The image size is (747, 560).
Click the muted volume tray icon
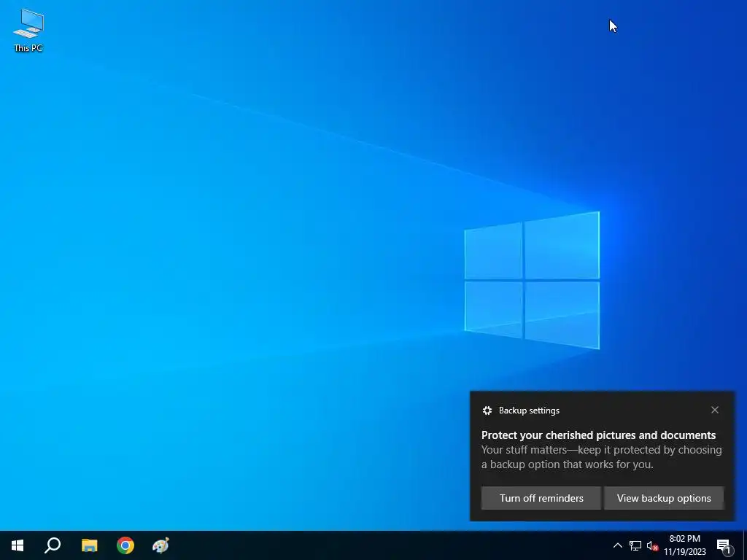653,545
